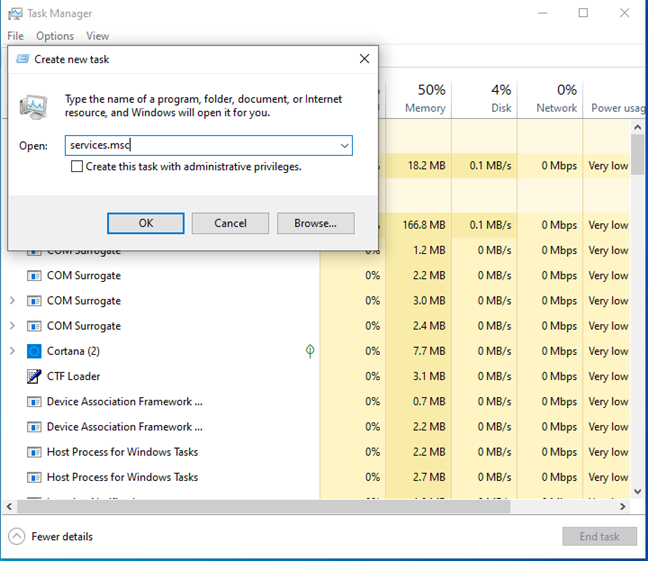This screenshot has width=648, height=561.
Task: Click the vertical scrollbar up arrow
Action: 638,127
